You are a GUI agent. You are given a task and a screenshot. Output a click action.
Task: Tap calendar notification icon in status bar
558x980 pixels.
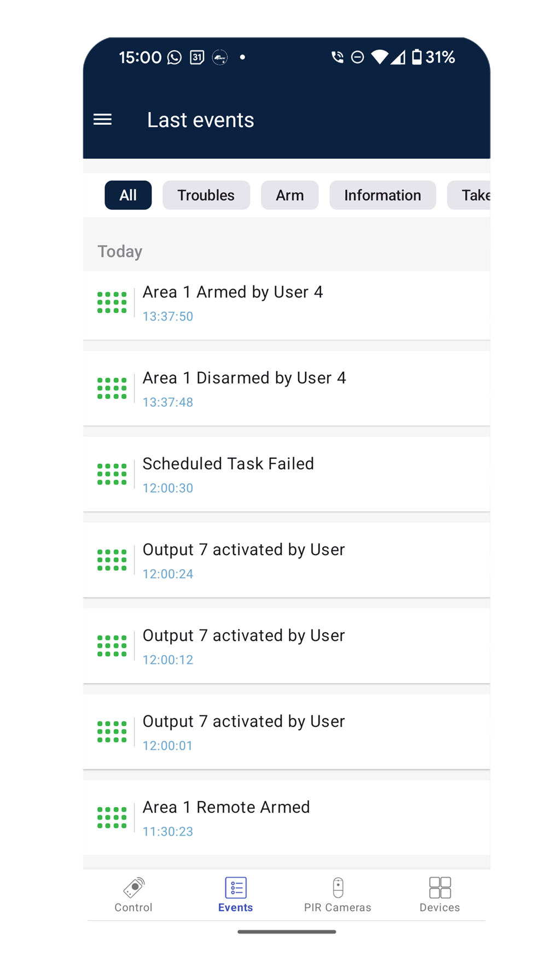(x=197, y=57)
